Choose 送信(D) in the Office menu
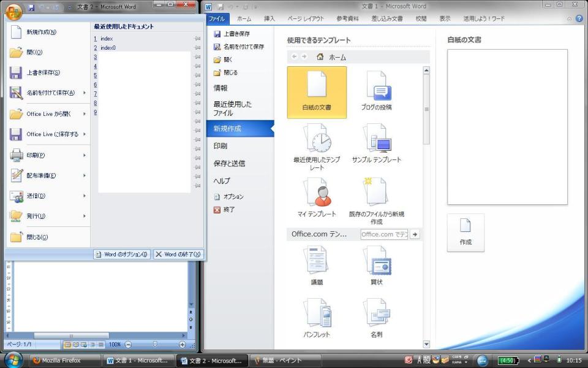The width and height of the screenshot is (588, 368). click(x=48, y=196)
